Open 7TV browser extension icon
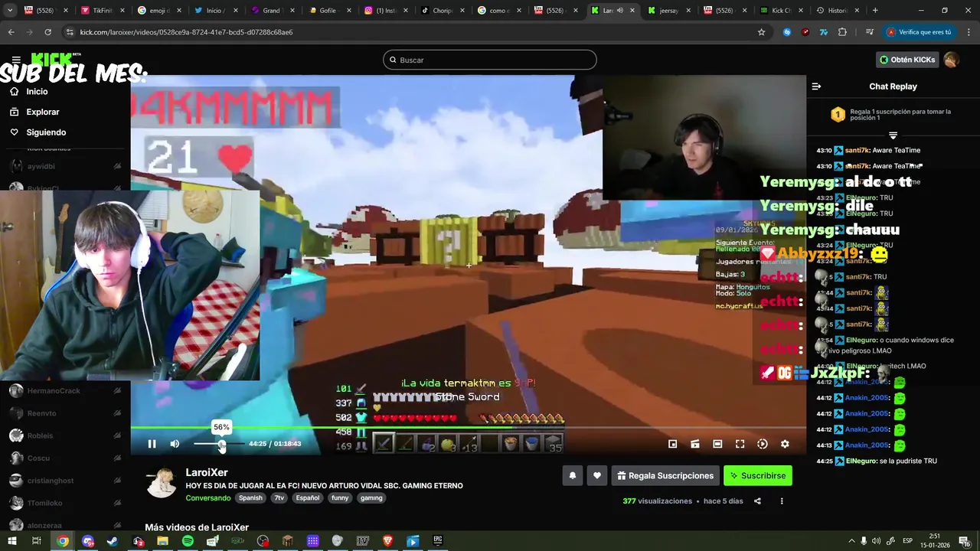The width and height of the screenshot is (980, 551). coord(824,32)
